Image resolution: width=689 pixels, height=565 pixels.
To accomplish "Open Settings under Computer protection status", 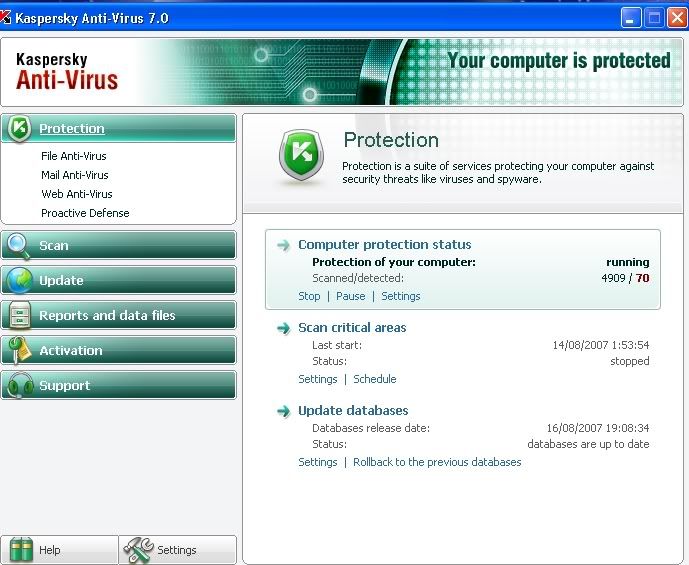I will click(401, 296).
